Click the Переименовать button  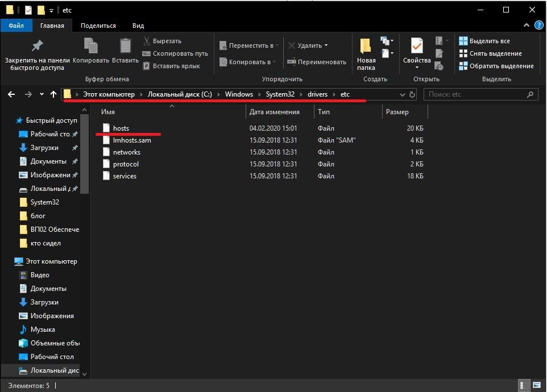point(317,62)
